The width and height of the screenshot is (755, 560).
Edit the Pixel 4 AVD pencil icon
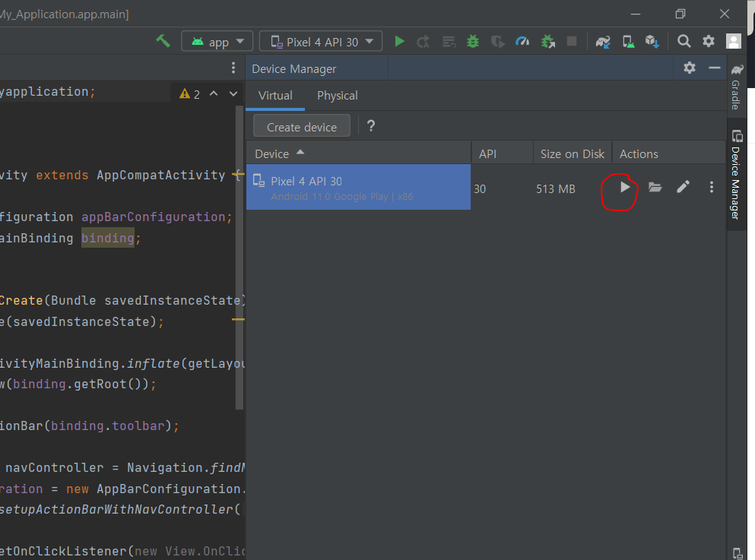tap(684, 187)
